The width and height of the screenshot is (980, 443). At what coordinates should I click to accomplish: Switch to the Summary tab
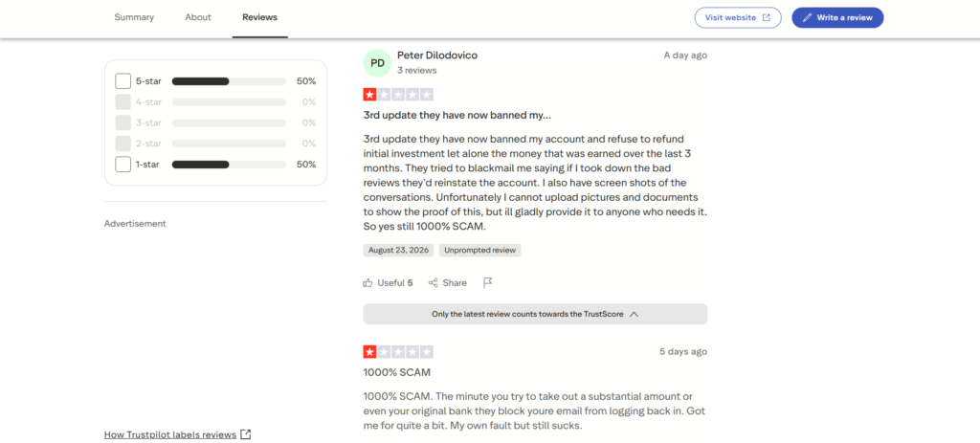(x=134, y=17)
